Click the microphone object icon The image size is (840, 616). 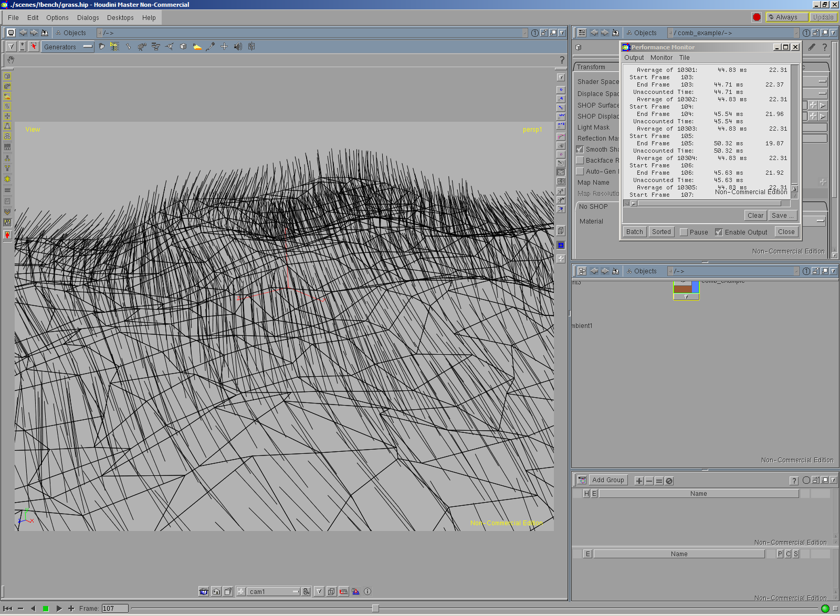tap(211, 47)
